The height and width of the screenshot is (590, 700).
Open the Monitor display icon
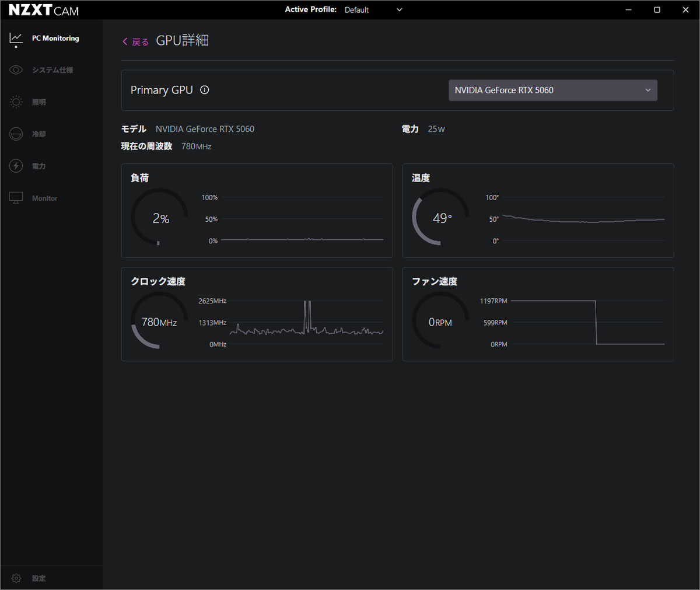click(x=16, y=198)
